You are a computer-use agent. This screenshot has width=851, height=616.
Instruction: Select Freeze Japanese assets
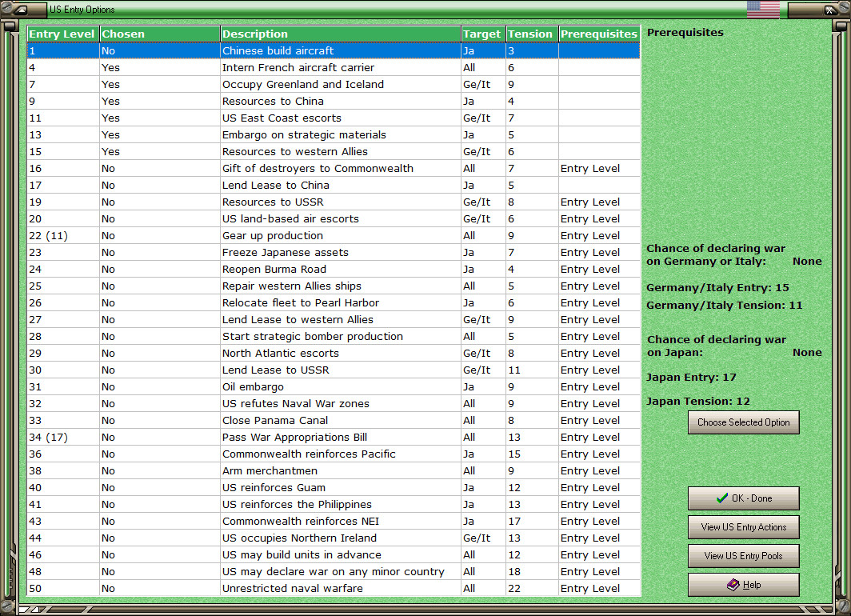(x=334, y=252)
